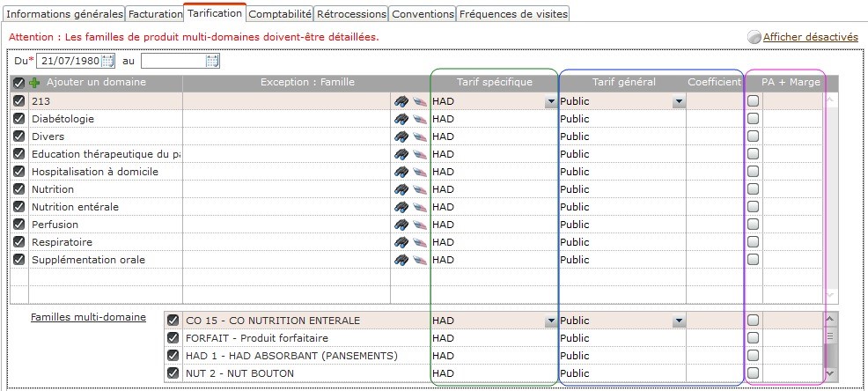
Task: Open the Fréquences de visites tab
Action: point(513,14)
